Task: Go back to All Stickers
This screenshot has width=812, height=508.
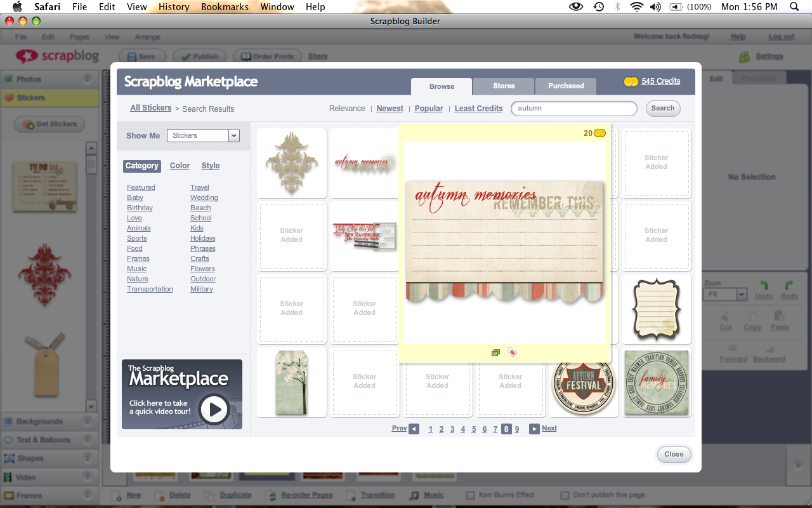Action: tap(151, 108)
